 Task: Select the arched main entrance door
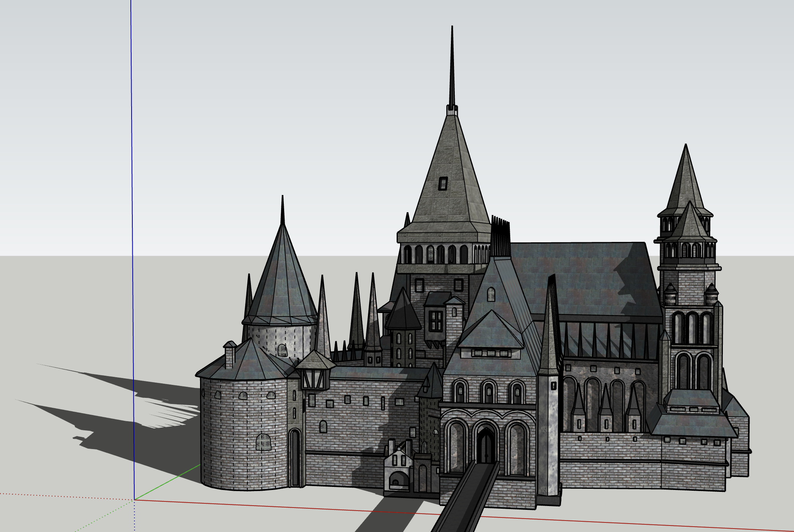(x=486, y=446)
